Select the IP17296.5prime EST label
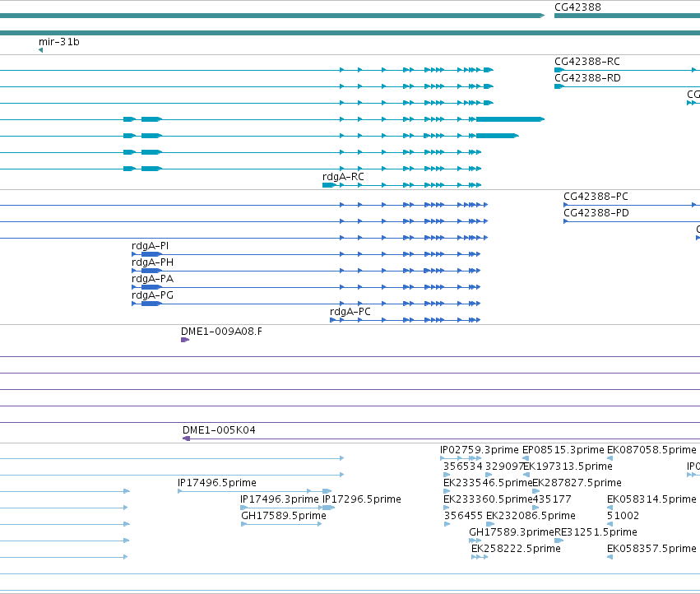The image size is (700, 594). pos(362,499)
